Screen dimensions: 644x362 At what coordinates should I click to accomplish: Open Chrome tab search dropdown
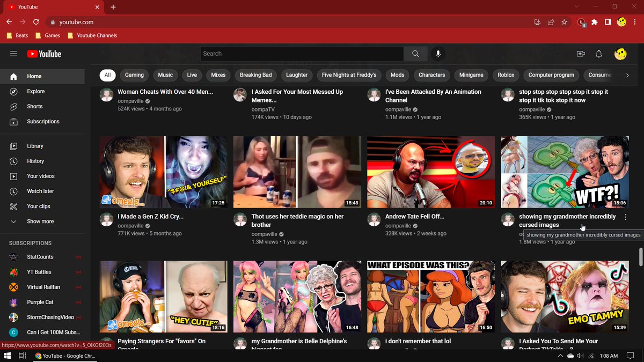(x=576, y=6)
